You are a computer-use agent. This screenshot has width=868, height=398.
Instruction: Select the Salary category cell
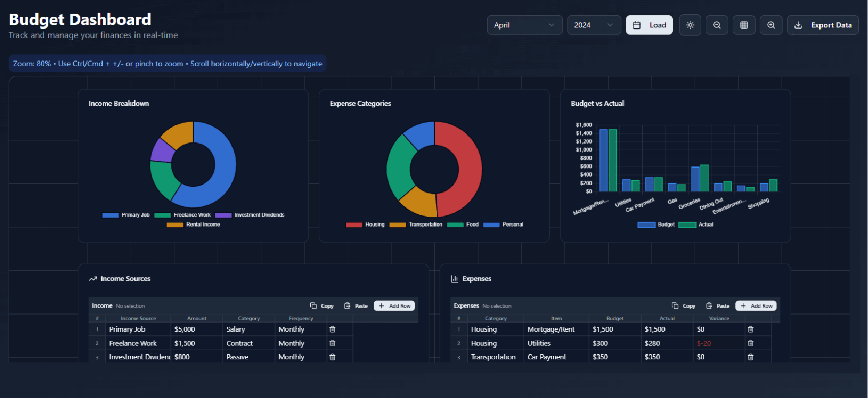[249, 329]
